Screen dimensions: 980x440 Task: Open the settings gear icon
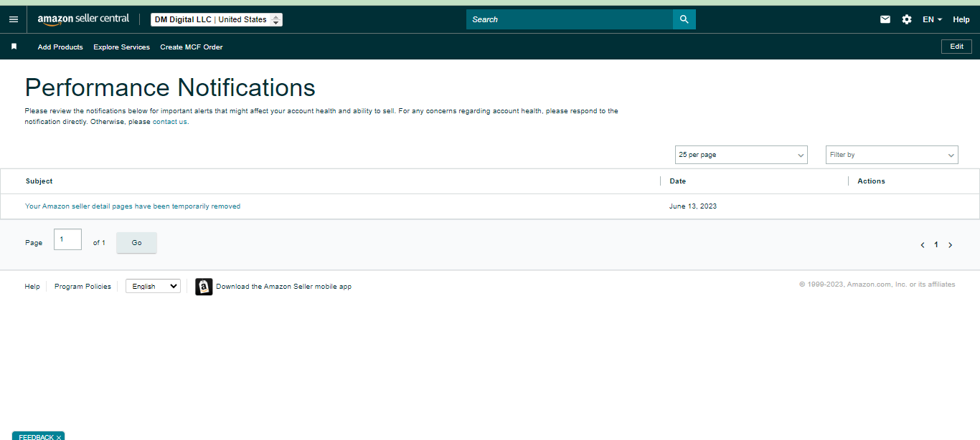(x=907, y=19)
